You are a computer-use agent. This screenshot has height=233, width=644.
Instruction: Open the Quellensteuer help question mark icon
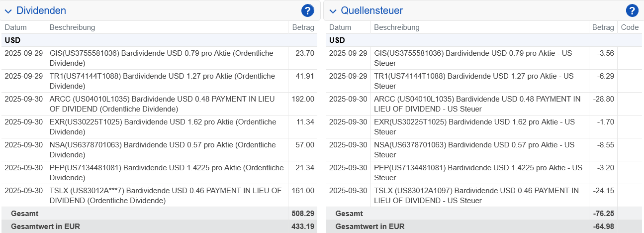(632, 10)
